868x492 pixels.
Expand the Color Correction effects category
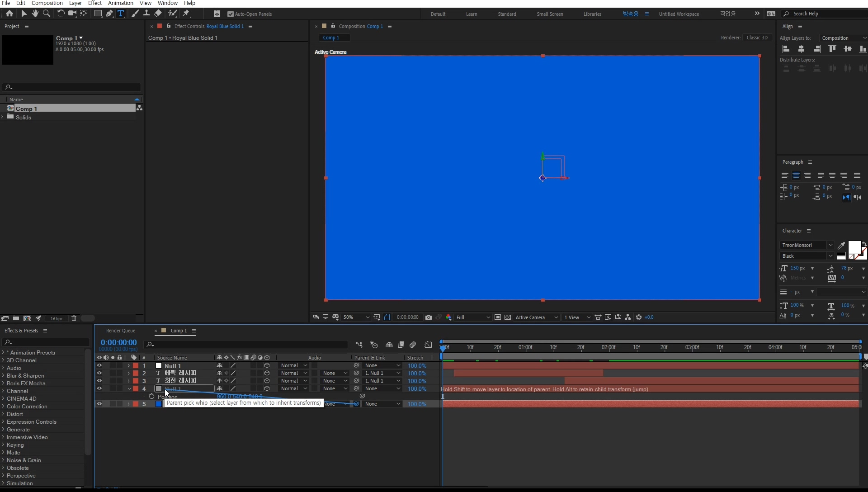click(3, 407)
